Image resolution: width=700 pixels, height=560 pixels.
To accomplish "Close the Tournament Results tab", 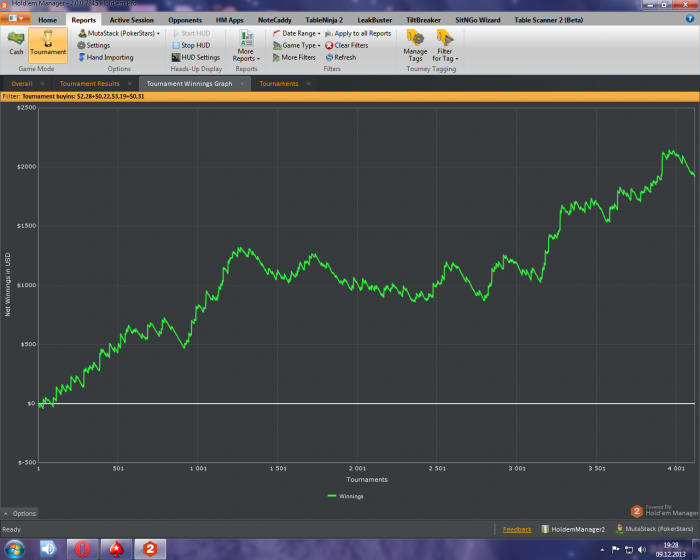I will [x=129, y=84].
